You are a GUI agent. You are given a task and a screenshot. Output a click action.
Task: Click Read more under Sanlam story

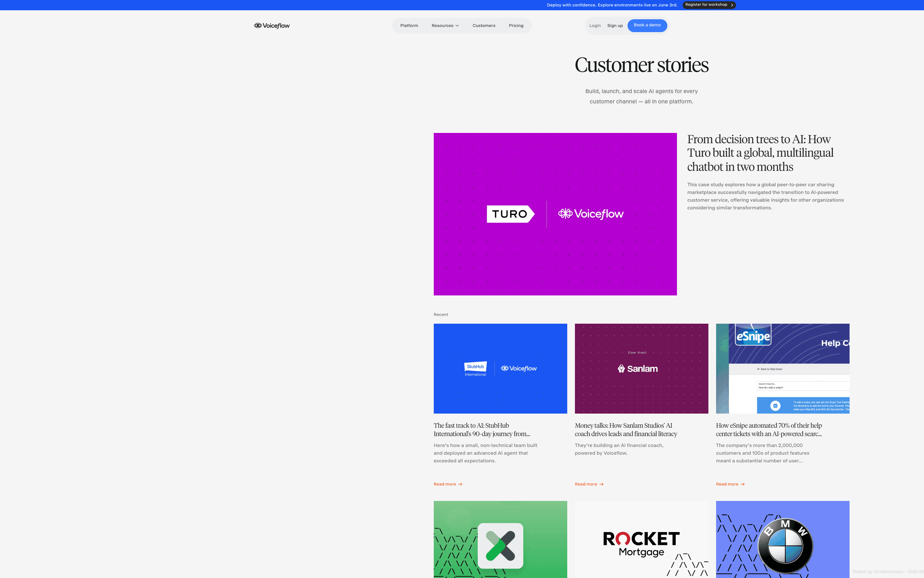click(x=589, y=484)
